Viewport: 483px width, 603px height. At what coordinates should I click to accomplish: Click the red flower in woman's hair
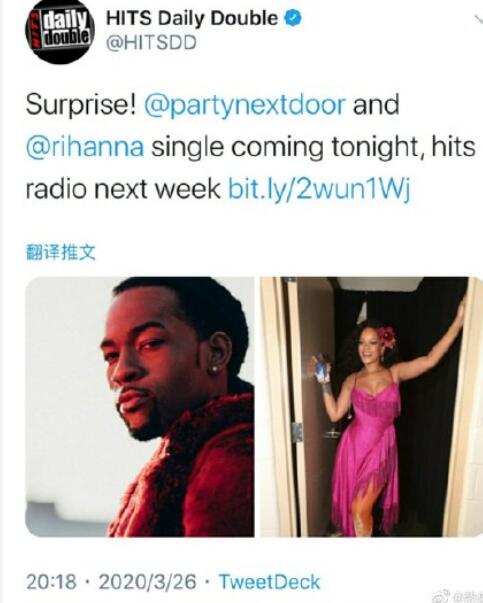pyautogui.click(x=387, y=336)
